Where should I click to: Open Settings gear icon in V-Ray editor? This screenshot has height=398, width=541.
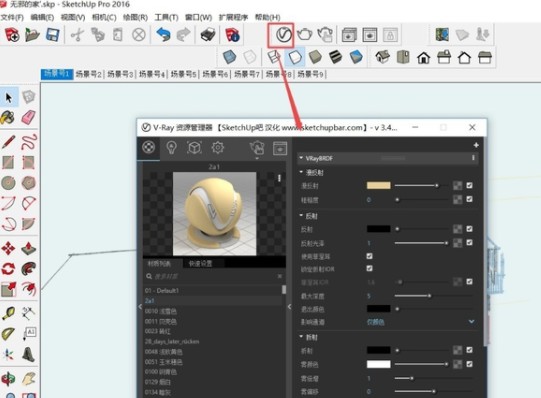tap(217, 148)
